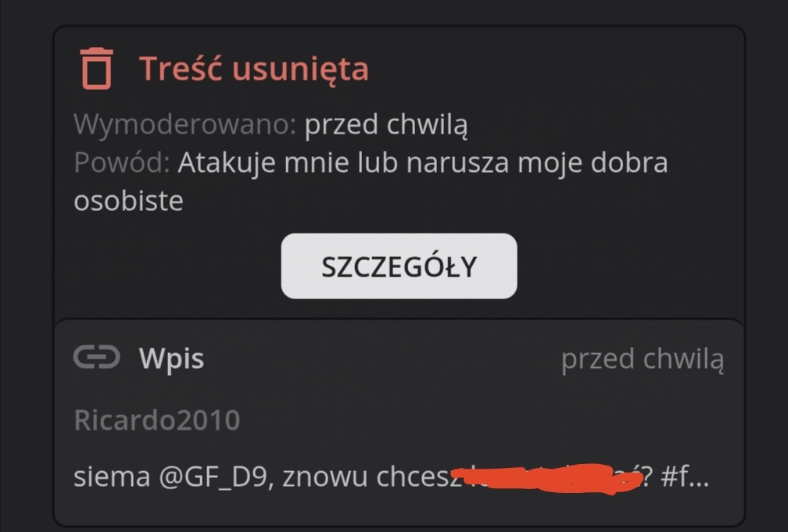The height and width of the screenshot is (532, 788).
Task: Click the word siema in the post preview
Action: 112,477
